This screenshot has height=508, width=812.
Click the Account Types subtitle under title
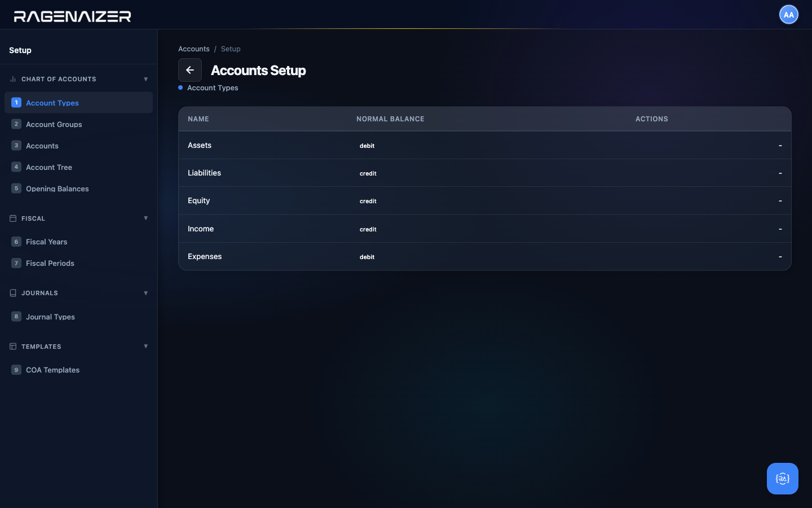tap(213, 87)
